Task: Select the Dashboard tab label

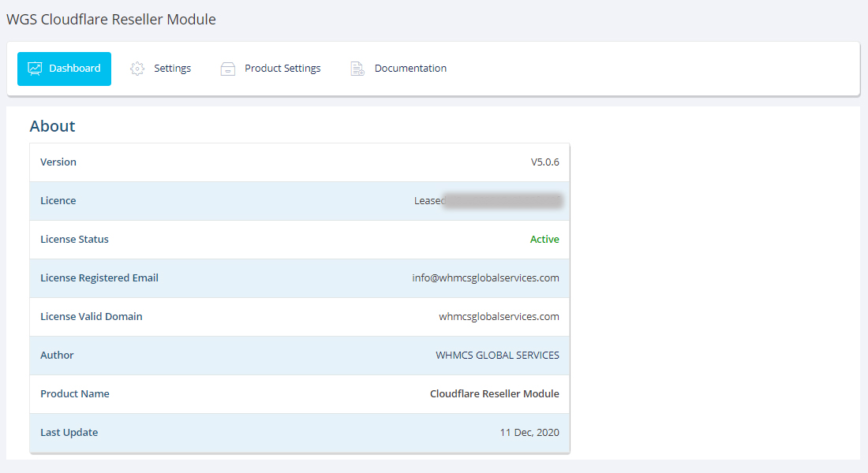Action: coord(75,69)
